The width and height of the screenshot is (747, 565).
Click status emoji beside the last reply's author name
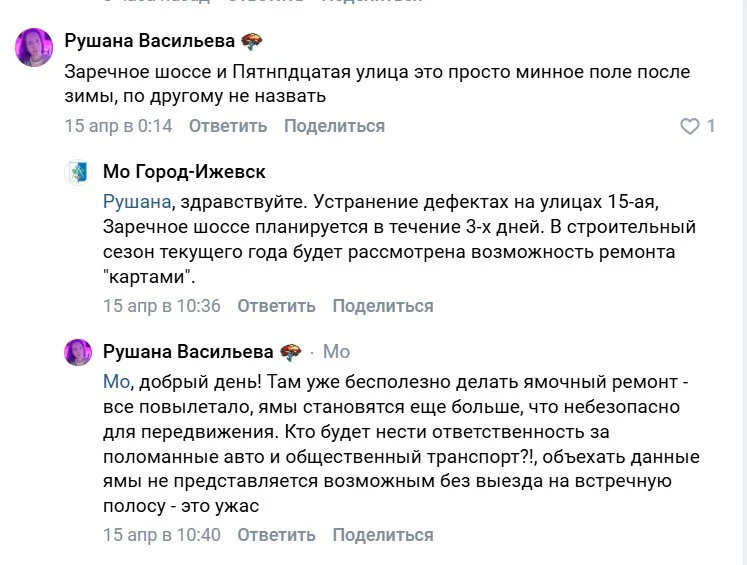290,351
